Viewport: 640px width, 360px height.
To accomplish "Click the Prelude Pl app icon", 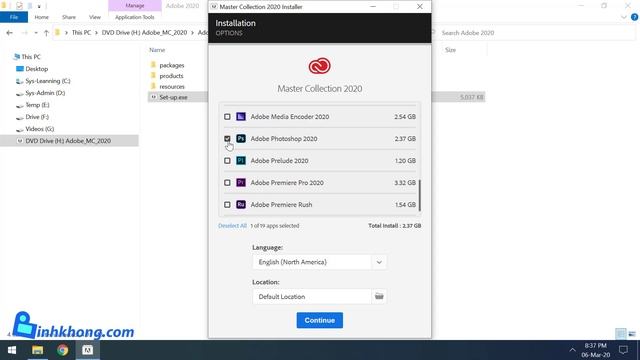I will (241, 161).
